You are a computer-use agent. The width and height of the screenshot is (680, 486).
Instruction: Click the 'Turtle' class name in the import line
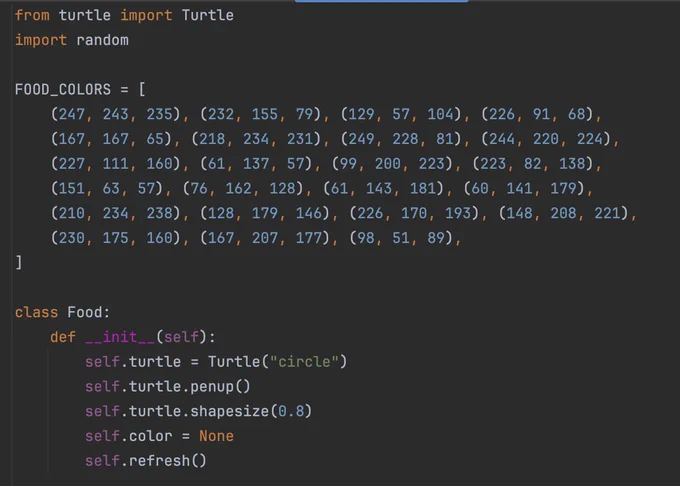(208, 16)
